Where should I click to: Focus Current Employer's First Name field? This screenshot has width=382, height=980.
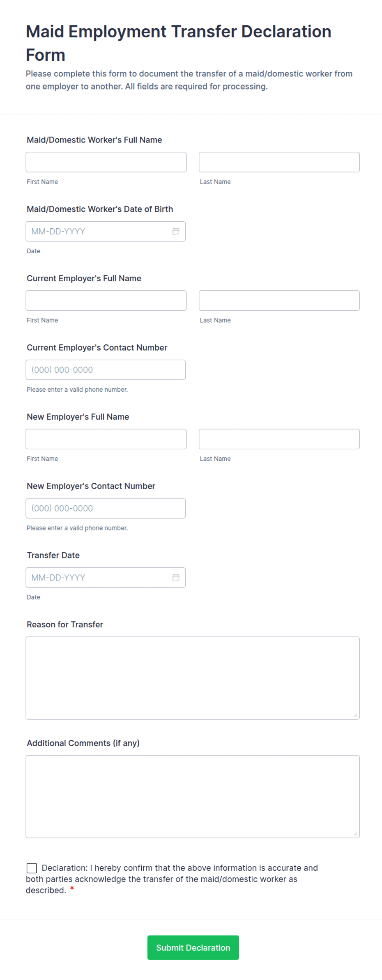(106, 301)
